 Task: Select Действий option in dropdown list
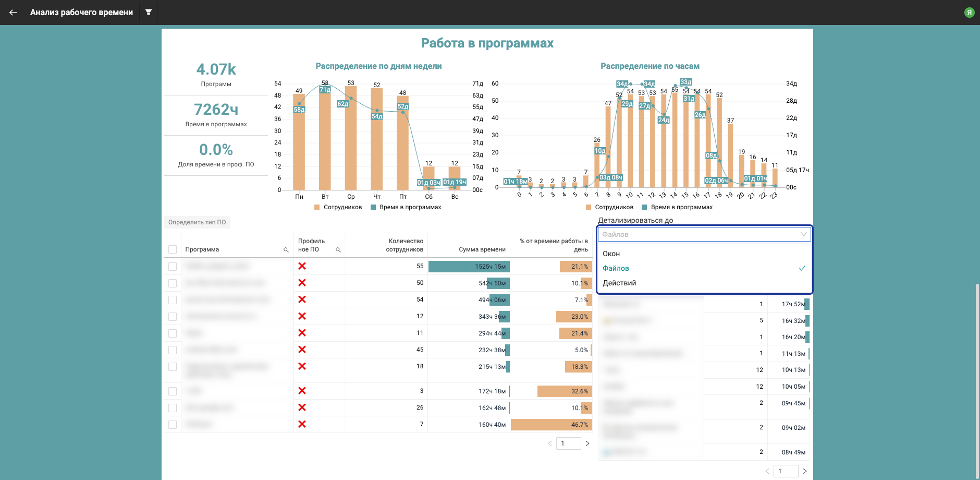(619, 283)
